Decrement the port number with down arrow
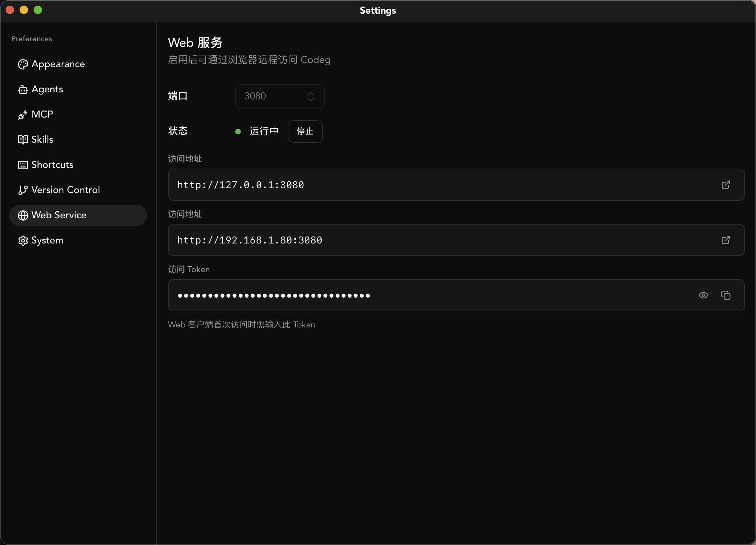The width and height of the screenshot is (756, 545). click(x=311, y=100)
